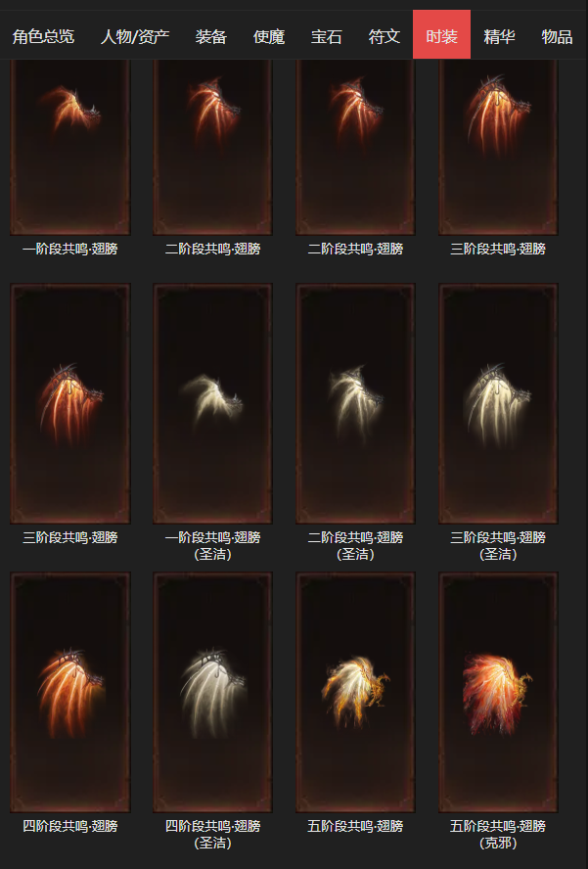Choose the white 一阶段共鸣·翅膀(圣洁) wing card
The height and width of the screenshot is (869, 588).
pyautogui.click(x=213, y=403)
